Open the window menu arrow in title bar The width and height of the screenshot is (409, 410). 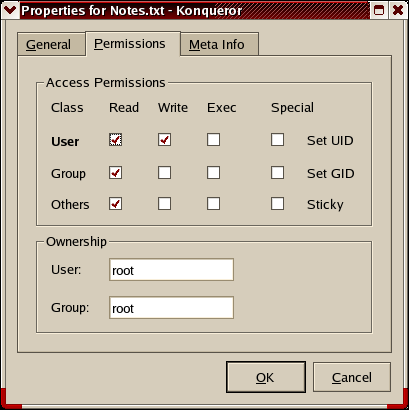[10, 10]
